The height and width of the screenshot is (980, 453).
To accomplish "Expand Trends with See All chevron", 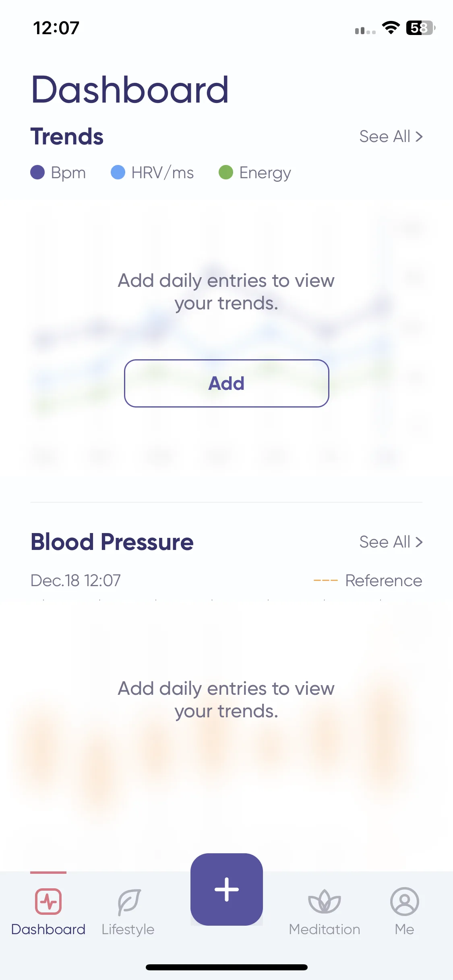I will click(x=391, y=136).
